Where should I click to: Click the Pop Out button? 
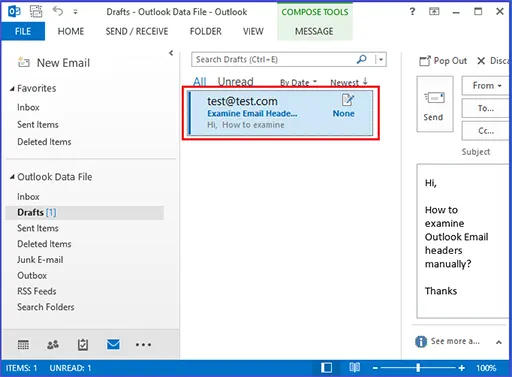click(443, 61)
